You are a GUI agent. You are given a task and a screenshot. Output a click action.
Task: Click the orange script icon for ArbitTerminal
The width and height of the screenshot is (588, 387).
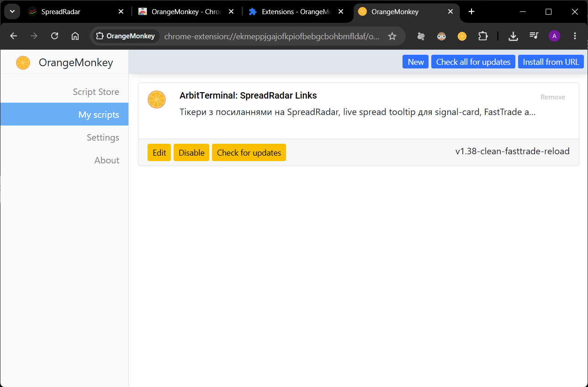tap(157, 99)
